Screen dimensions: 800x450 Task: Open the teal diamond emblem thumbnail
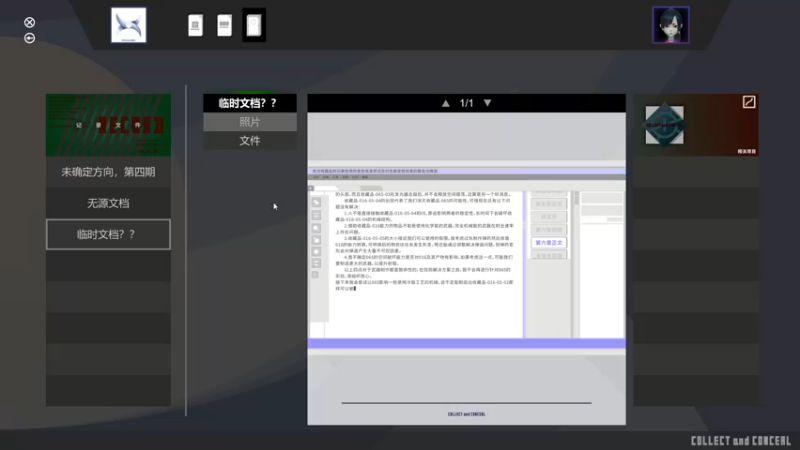[664, 125]
